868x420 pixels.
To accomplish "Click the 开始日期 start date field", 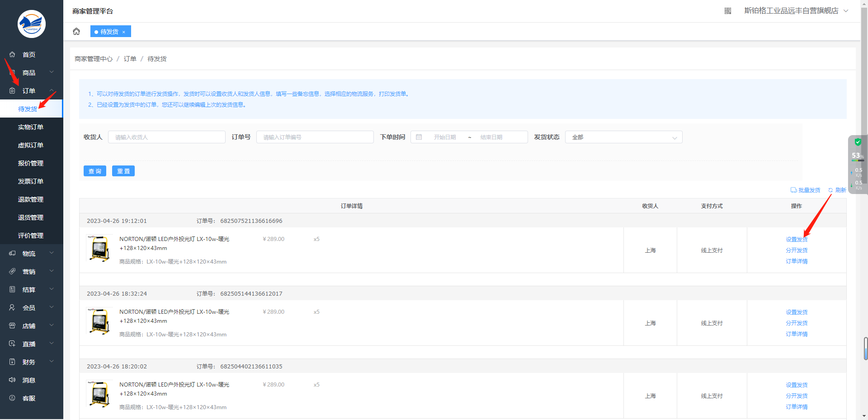I will 445,137.
